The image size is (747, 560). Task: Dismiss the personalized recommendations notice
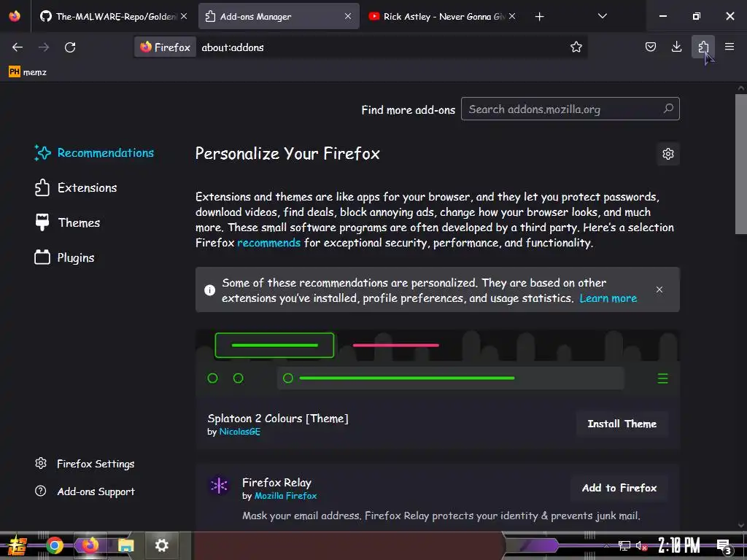(659, 289)
